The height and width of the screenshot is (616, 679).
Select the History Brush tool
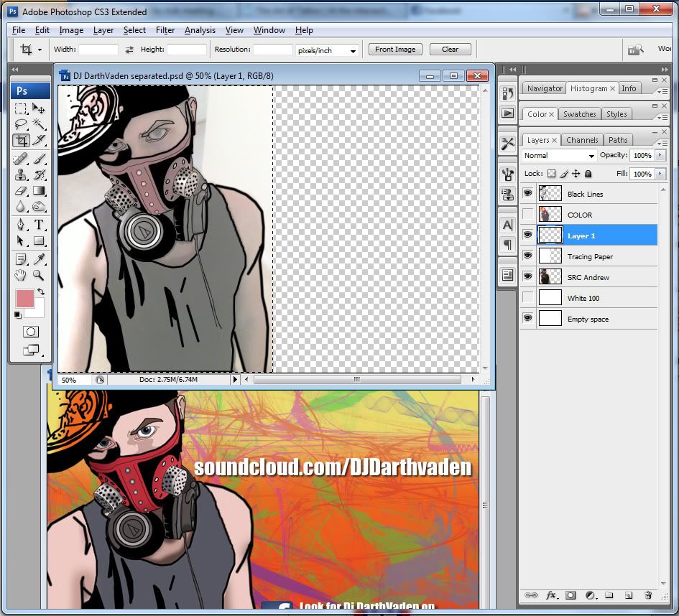(x=39, y=174)
